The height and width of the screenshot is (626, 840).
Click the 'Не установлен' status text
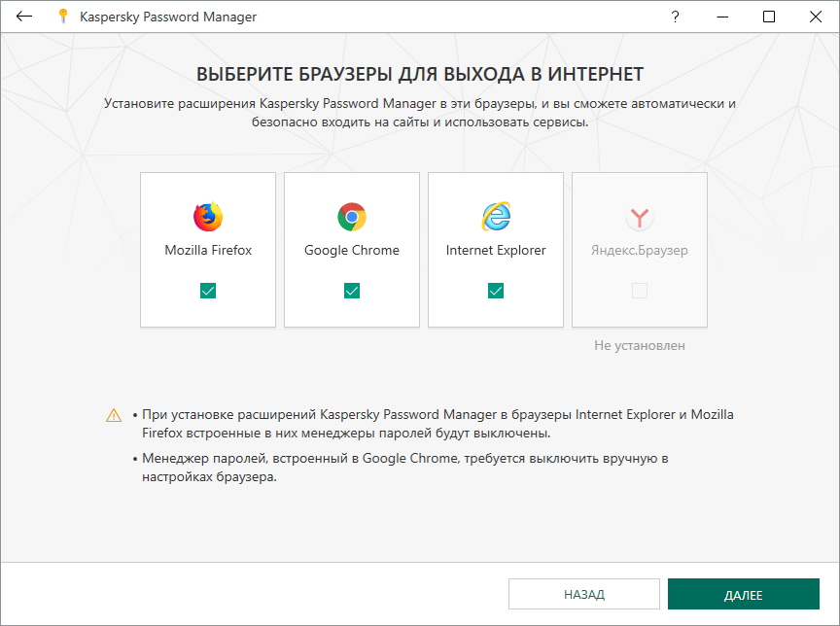[640, 345]
